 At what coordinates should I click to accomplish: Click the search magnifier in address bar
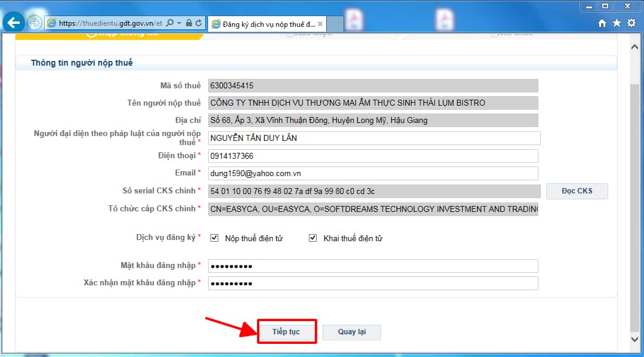169,23
